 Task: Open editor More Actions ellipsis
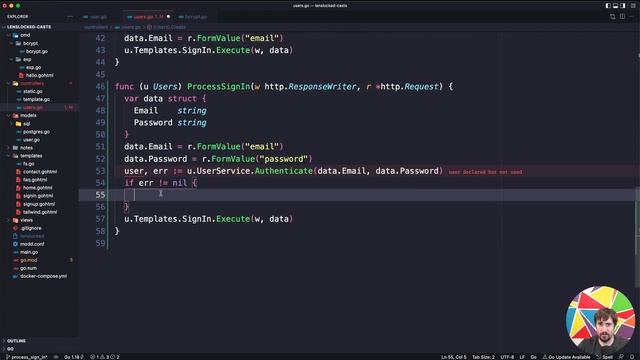tap(632, 17)
